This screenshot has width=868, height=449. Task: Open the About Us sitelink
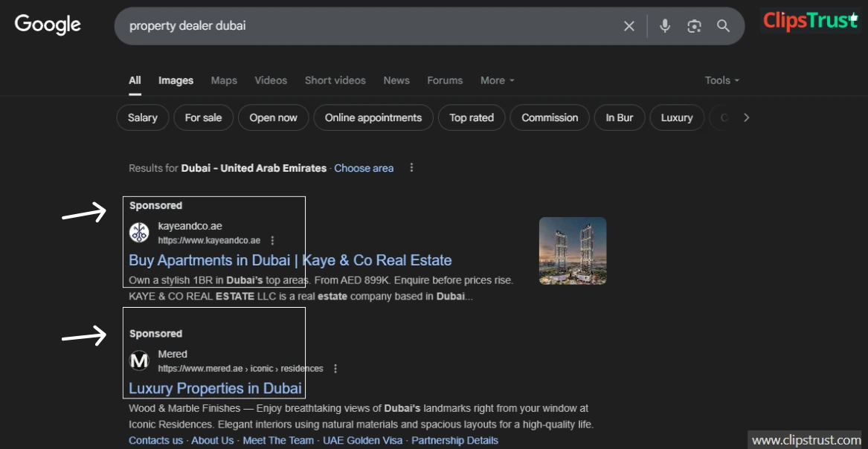pos(213,441)
